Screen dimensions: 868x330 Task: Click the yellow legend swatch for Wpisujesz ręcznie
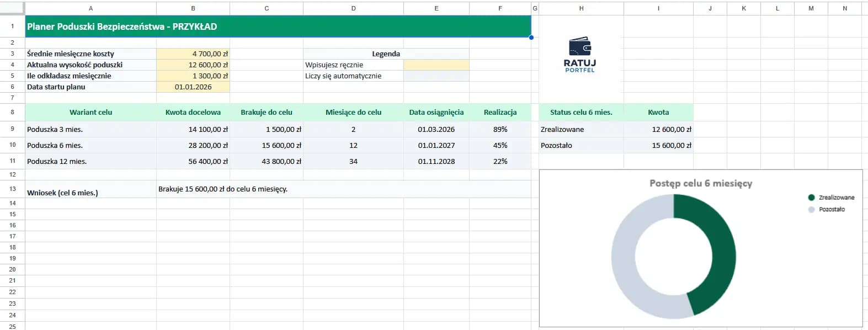436,65
